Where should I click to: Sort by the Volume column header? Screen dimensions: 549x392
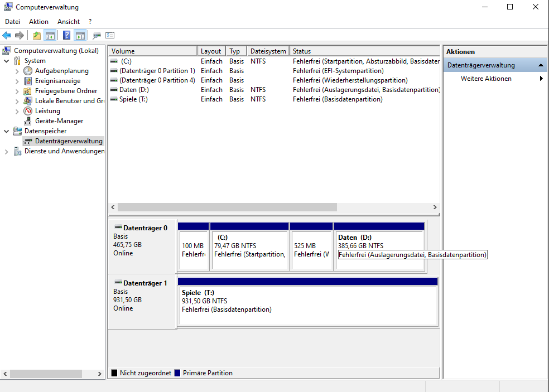click(x=153, y=51)
